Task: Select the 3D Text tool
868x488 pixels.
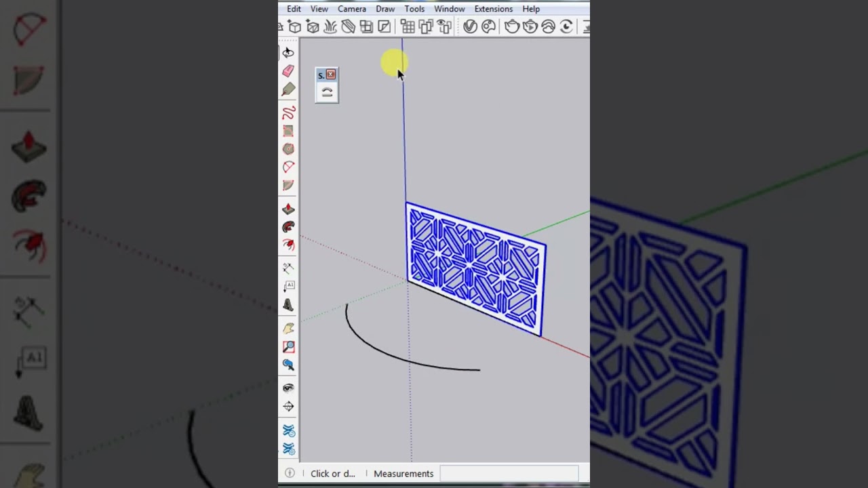Action: [x=288, y=305]
